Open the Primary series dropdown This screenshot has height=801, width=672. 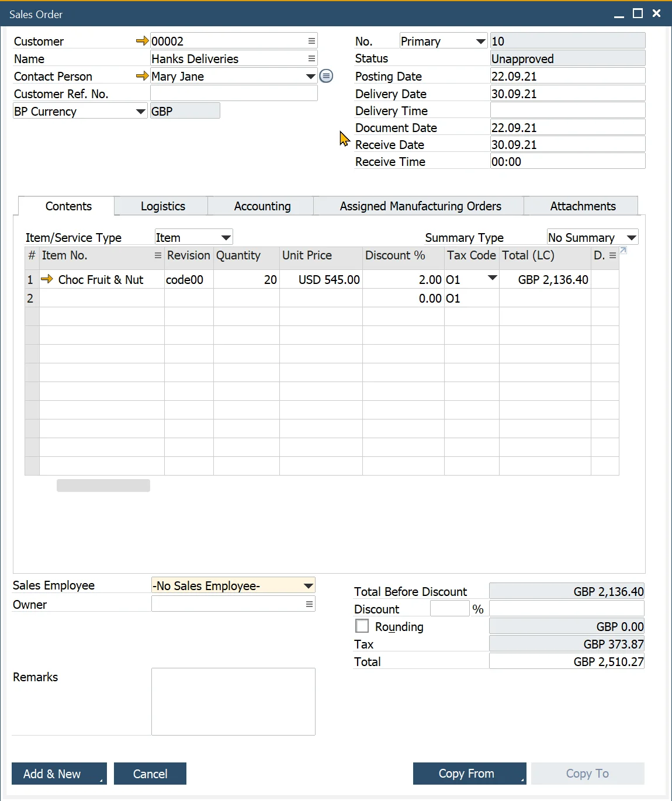pos(480,41)
